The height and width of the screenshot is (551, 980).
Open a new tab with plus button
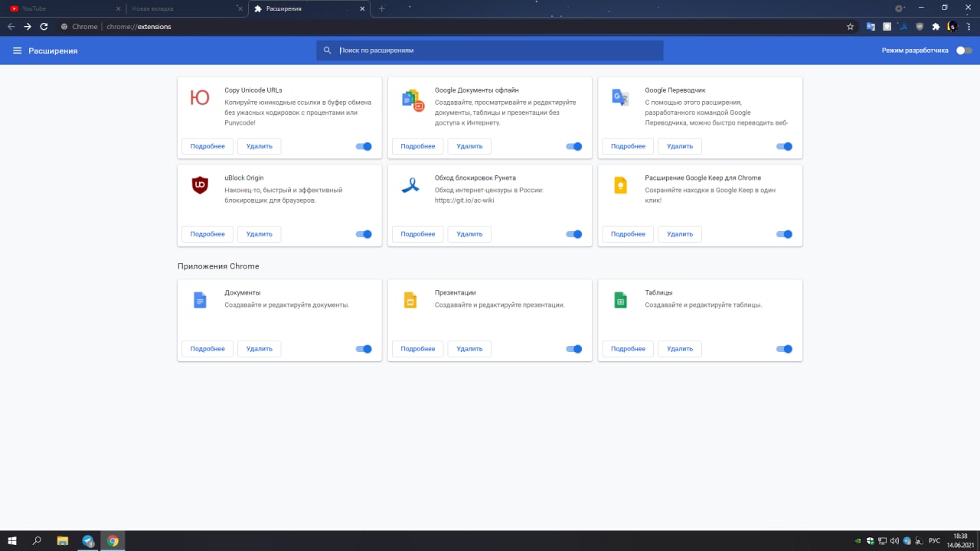point(382,8)
